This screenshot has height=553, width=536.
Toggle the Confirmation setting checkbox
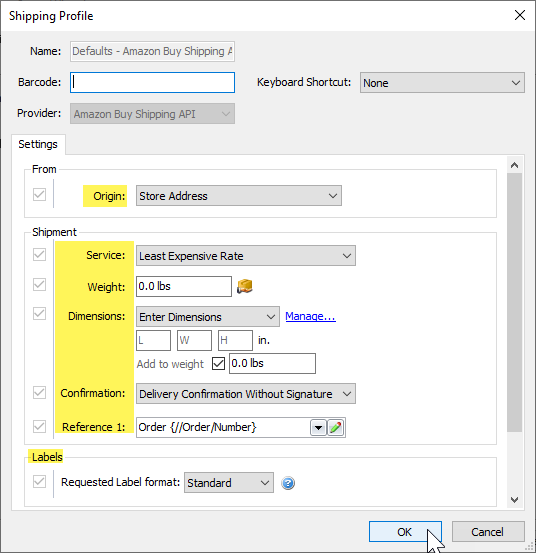[x=39, y=392]
